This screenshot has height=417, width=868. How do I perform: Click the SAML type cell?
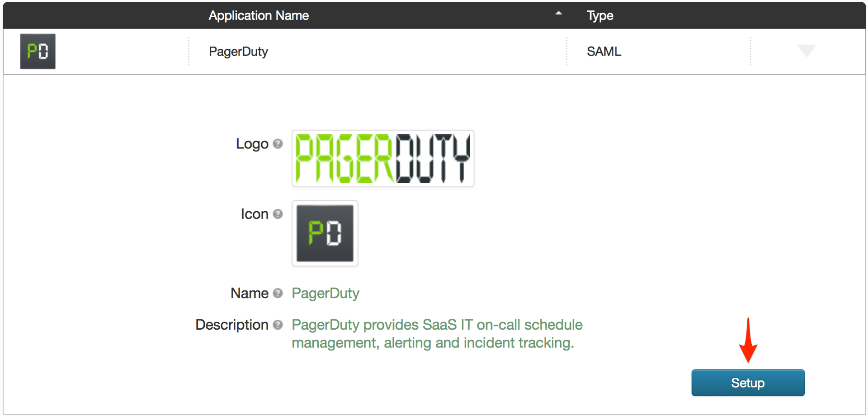(x=604, y=52)
